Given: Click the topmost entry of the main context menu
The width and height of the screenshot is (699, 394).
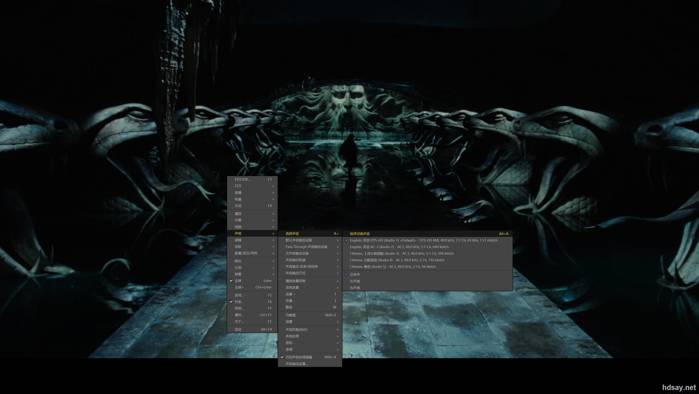Looking at the screenshot, I should pos(252,180).
